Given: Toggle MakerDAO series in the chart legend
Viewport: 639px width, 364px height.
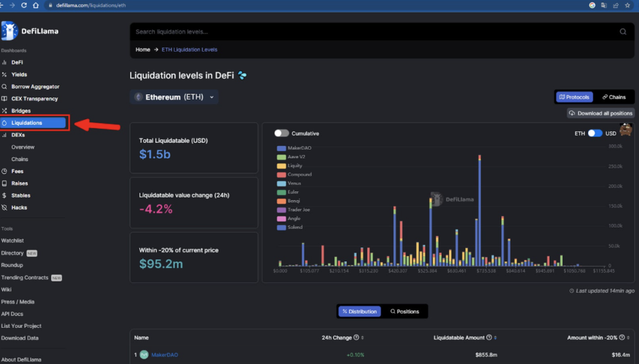Looking at the screenshot, I should click(294, 148).
